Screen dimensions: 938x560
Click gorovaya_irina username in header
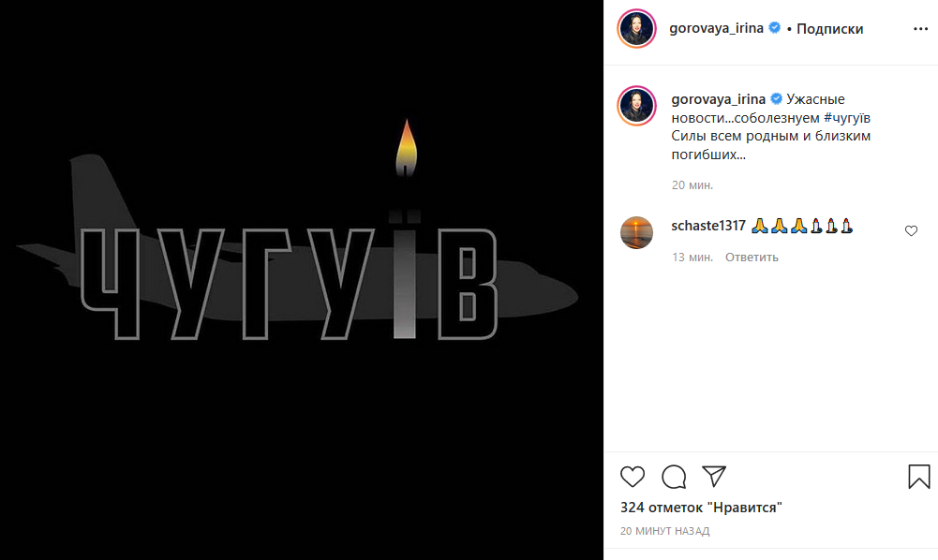[716, 28]
